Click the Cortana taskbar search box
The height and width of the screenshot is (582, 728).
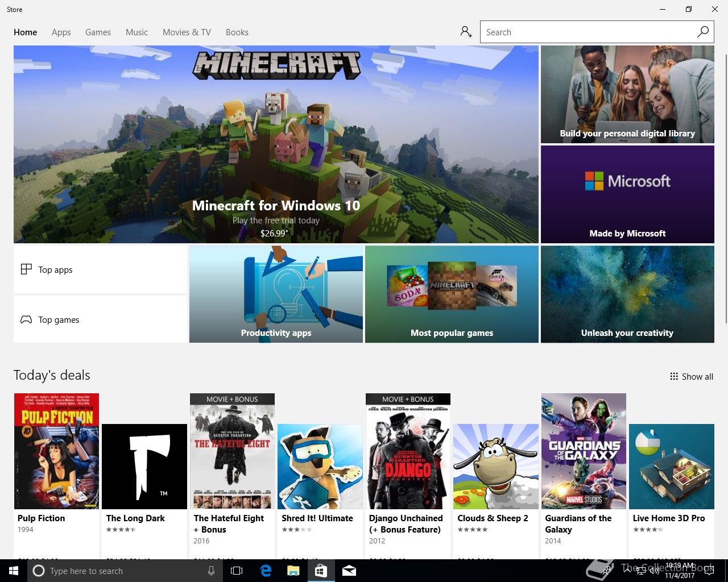pyautogui.click(x=125, y=571)
